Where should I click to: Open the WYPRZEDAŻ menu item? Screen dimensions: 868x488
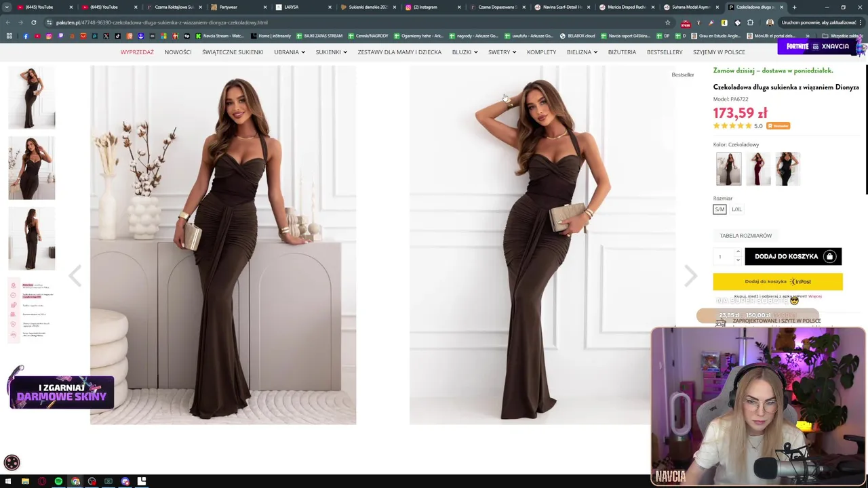[137, 52]
